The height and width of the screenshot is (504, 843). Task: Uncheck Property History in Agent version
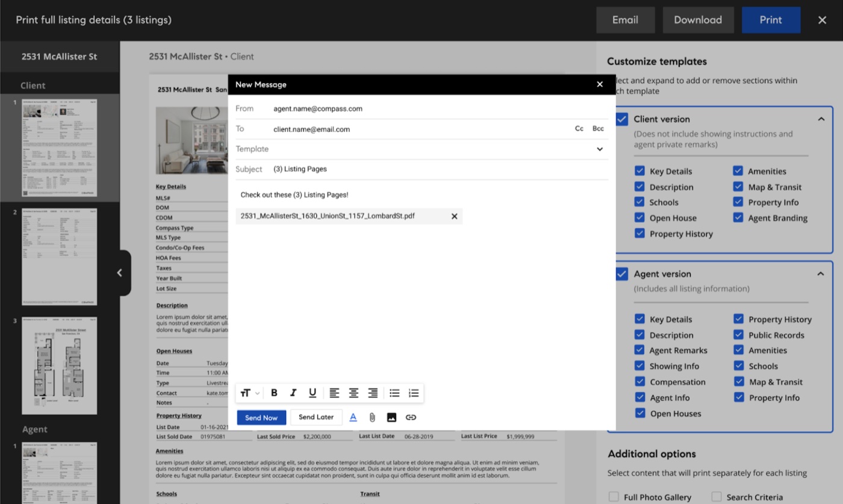[738, 319]
